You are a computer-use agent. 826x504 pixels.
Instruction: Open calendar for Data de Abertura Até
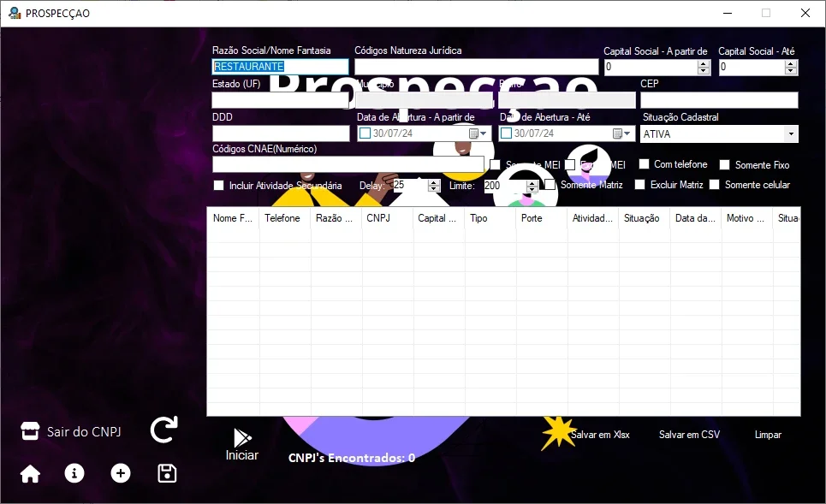tap(621, 133)
